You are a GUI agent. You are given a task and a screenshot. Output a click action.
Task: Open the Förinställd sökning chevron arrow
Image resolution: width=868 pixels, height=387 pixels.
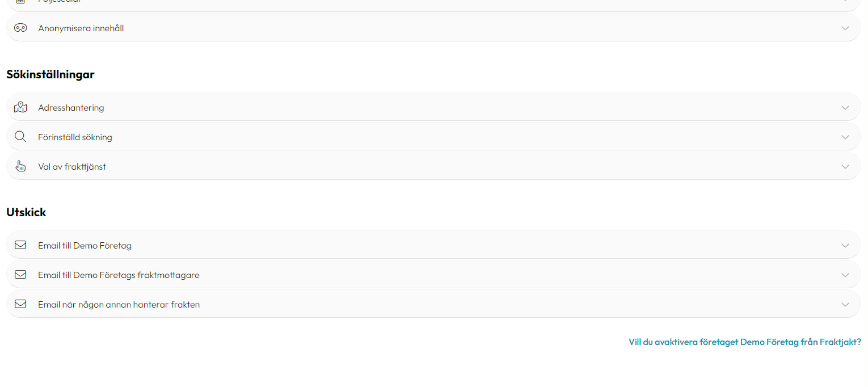pos(845,137)
